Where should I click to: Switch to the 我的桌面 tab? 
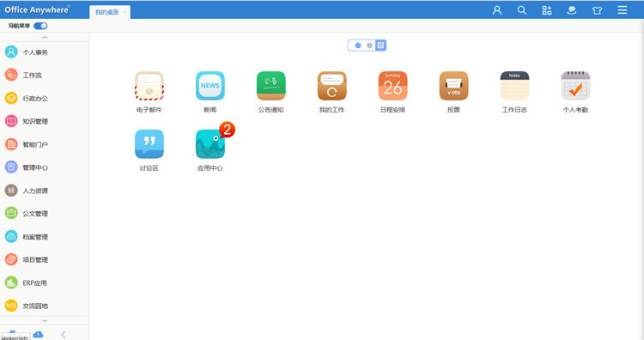106,12
